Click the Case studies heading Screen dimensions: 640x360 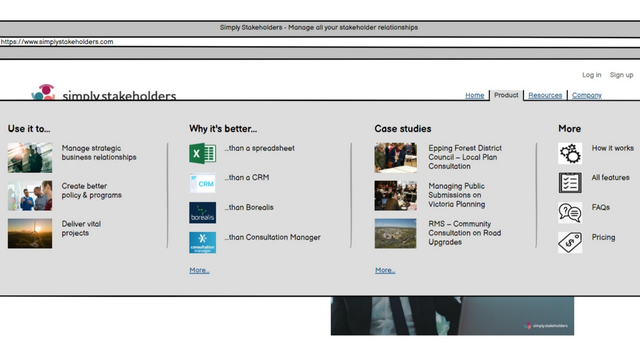pyautogui.click(x=403, y=129)
